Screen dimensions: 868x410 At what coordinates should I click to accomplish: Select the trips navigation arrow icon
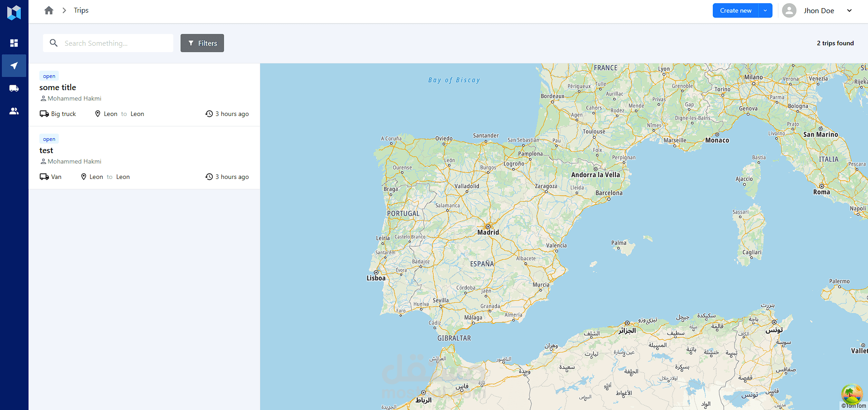click(x=14, y=66)
